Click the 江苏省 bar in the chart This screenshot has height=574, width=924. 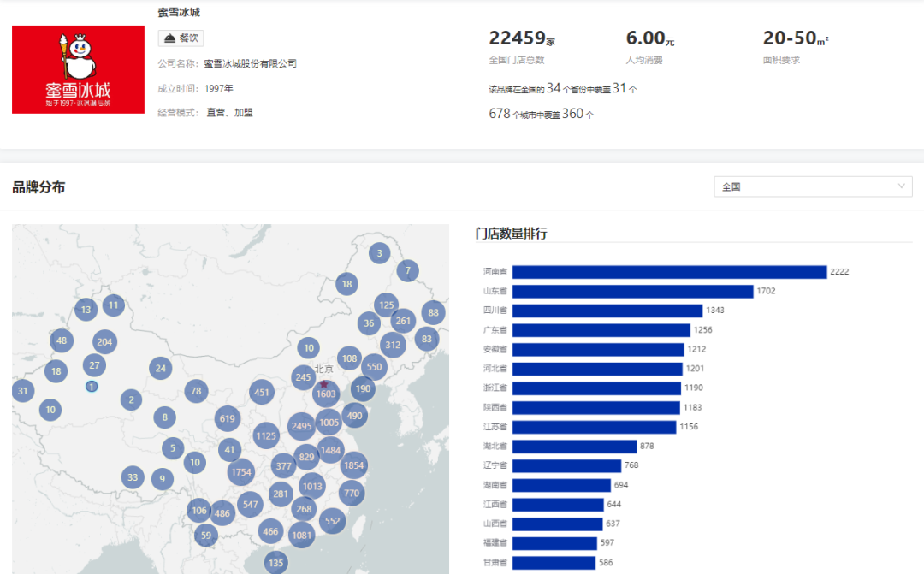[x=594, y=427]
